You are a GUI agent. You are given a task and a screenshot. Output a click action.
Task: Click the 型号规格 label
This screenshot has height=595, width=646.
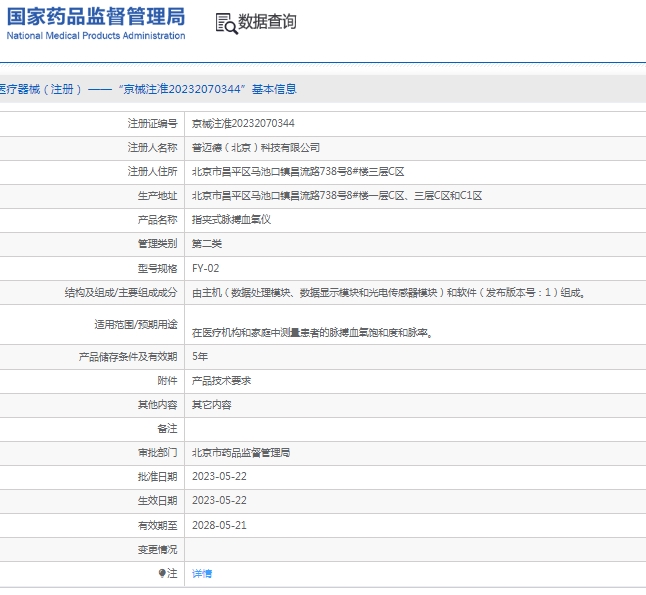[x=157, y=268]
